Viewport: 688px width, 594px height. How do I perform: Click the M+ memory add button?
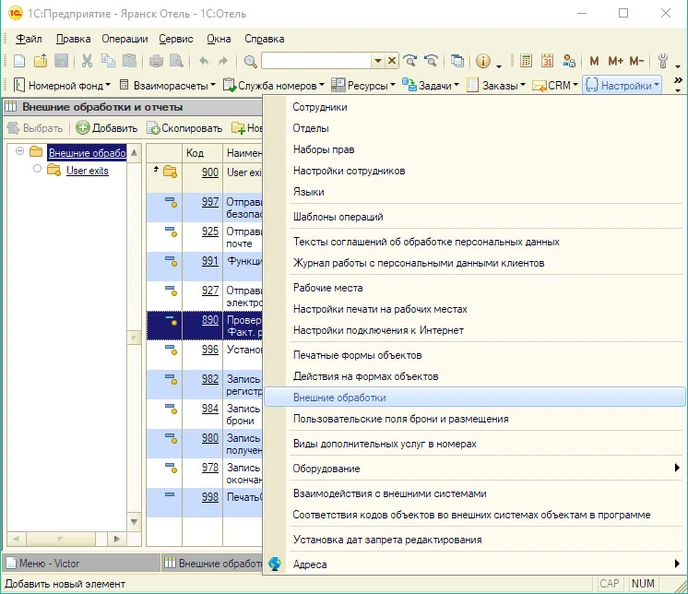click(x=615, y=62)
